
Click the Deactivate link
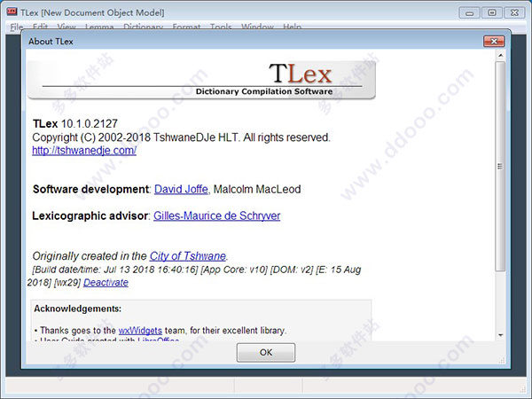click(106, 282)
